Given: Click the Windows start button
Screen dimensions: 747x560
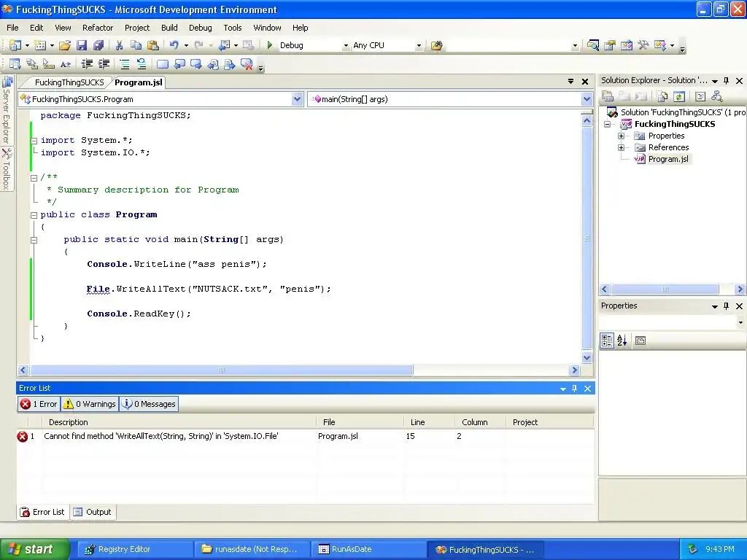Looking at the screenshot, I should (x=34, y=549).
